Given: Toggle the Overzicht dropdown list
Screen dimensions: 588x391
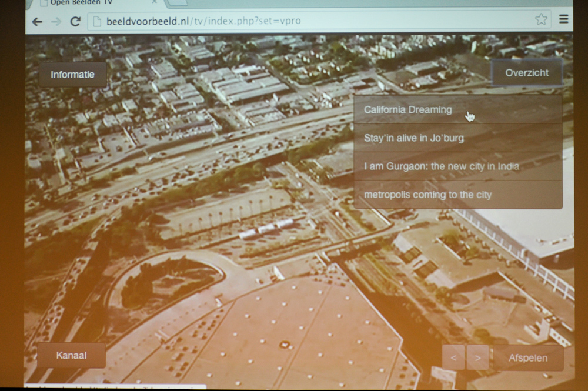Looking at the screenshot, I should coord(526,73).
